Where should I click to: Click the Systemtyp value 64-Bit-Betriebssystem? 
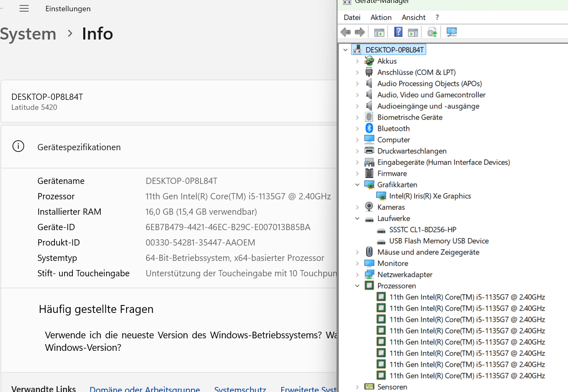coord(235,258)
